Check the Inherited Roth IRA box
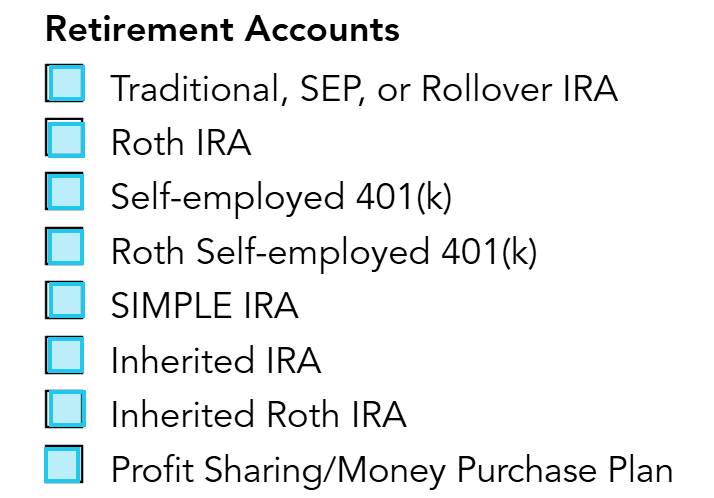 point(65,409)
